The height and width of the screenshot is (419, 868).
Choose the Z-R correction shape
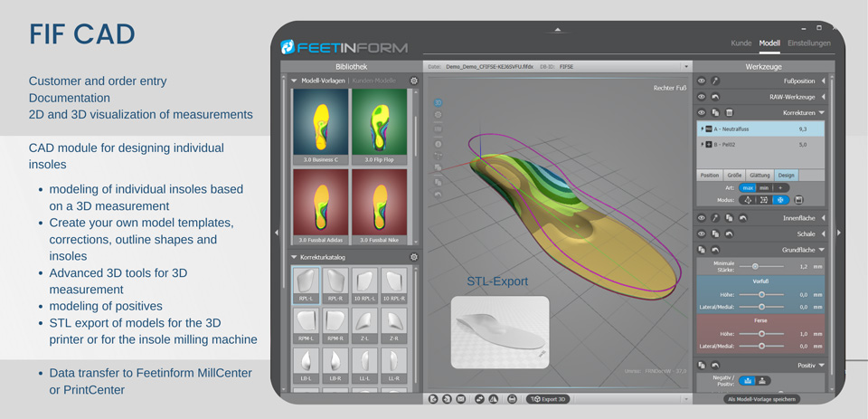[x=393, y=325]
